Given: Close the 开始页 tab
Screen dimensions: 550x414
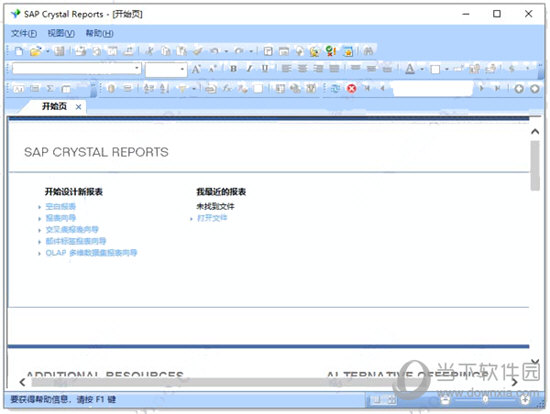Looking at the screenshot, I should pos(79,107).
